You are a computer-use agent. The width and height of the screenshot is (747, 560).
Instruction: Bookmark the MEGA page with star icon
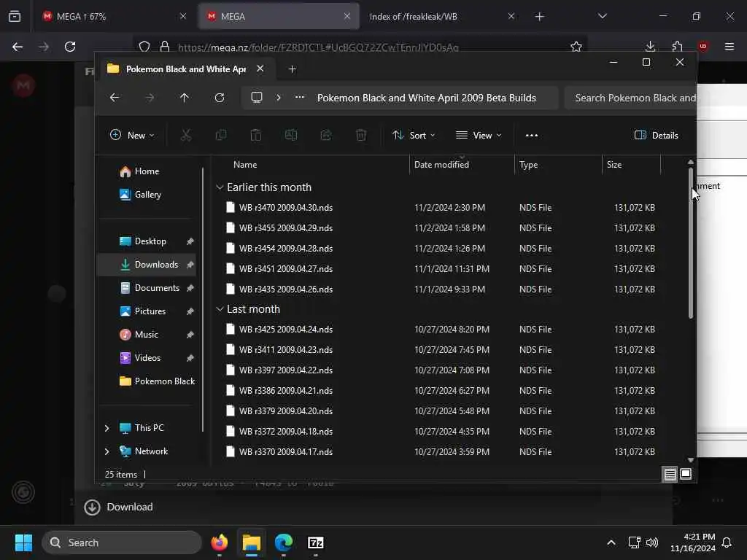[576, 47]
